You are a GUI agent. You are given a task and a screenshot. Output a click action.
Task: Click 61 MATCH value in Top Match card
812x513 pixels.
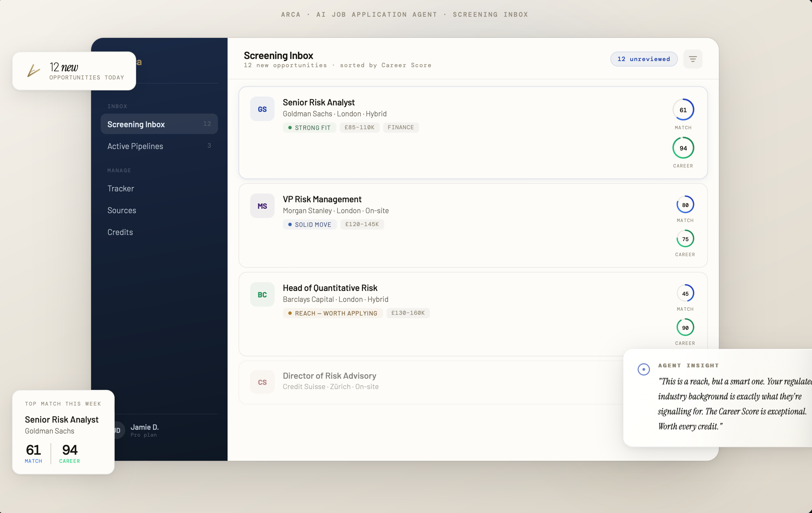point(33,453)
